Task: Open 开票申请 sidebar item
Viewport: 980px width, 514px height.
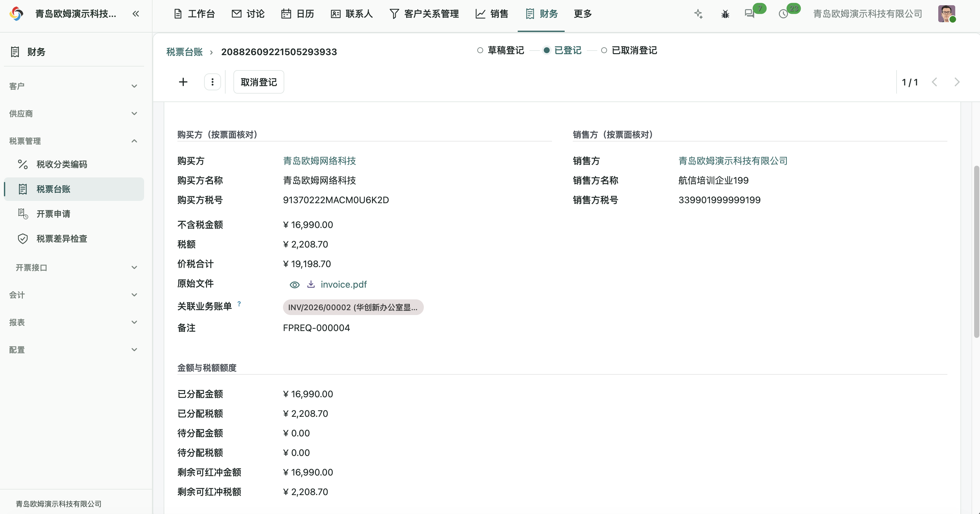Action: coord(74,214)
